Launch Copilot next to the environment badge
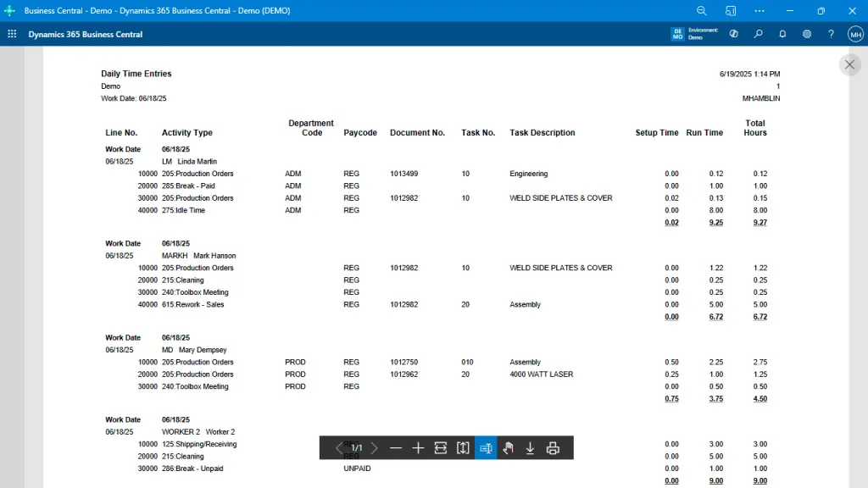The image size is (868, 488). click(733, 34)
